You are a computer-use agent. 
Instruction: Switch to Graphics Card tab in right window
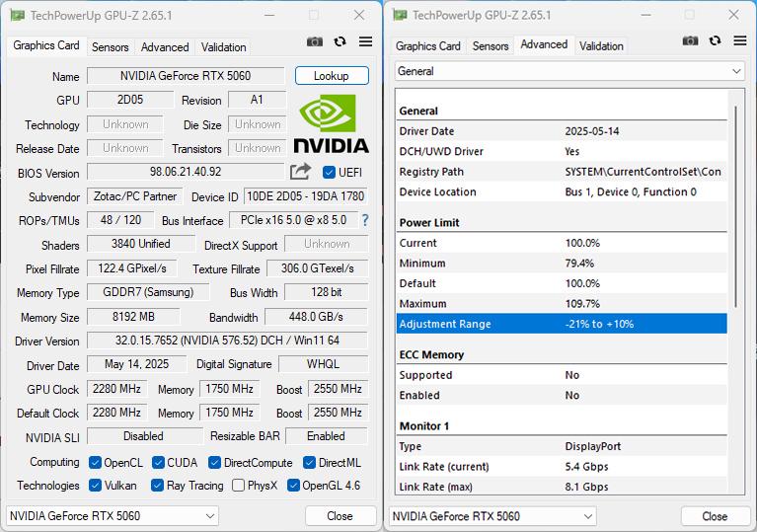[x=427, y=46]
